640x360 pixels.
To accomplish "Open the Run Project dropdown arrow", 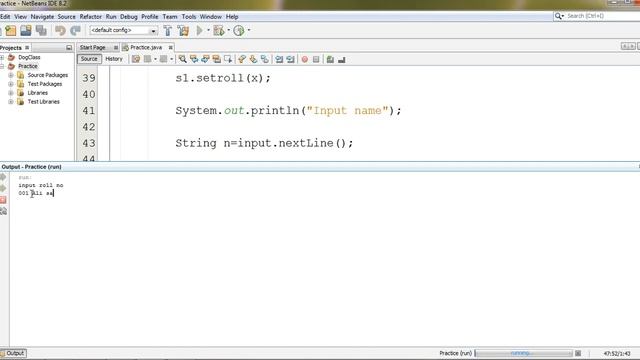I will point(208,30).
